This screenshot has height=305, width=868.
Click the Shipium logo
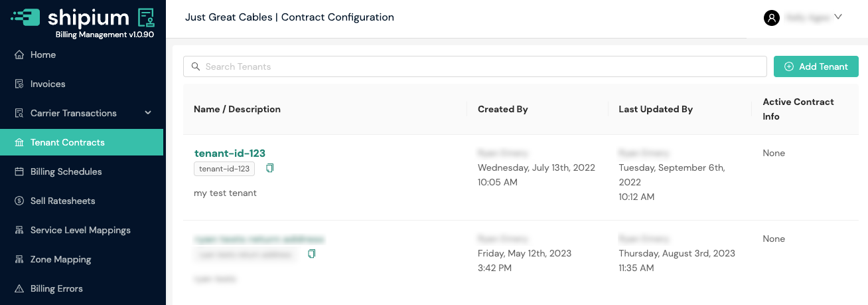pyautogui.click(x=83, y=18)
